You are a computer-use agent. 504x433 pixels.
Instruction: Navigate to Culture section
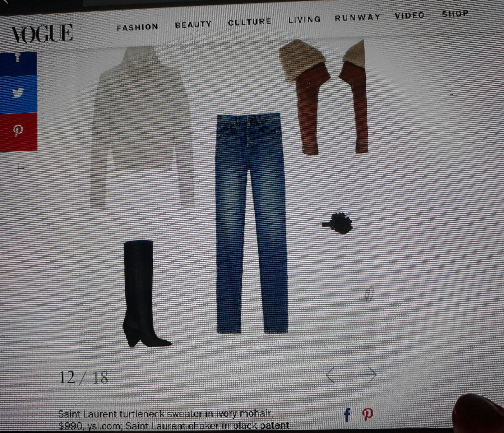click(249, 22)
